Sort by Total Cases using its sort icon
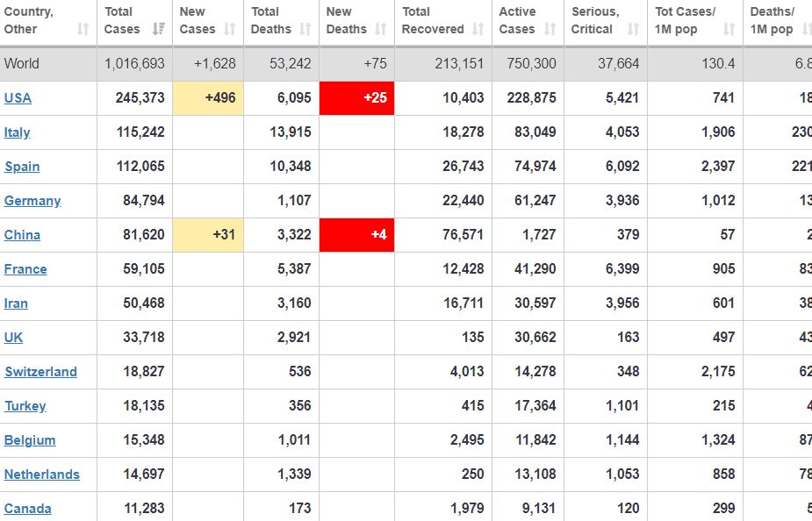The image size is (812, 521). (158, 29)
